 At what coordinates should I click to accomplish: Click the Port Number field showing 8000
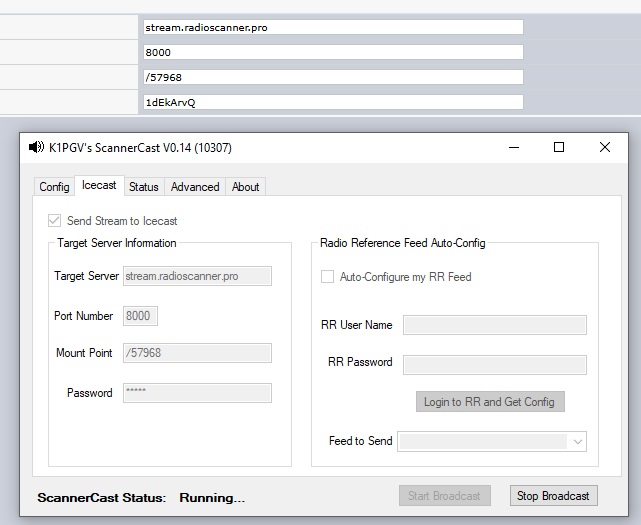pyautogui.click(x=140, y=316)
